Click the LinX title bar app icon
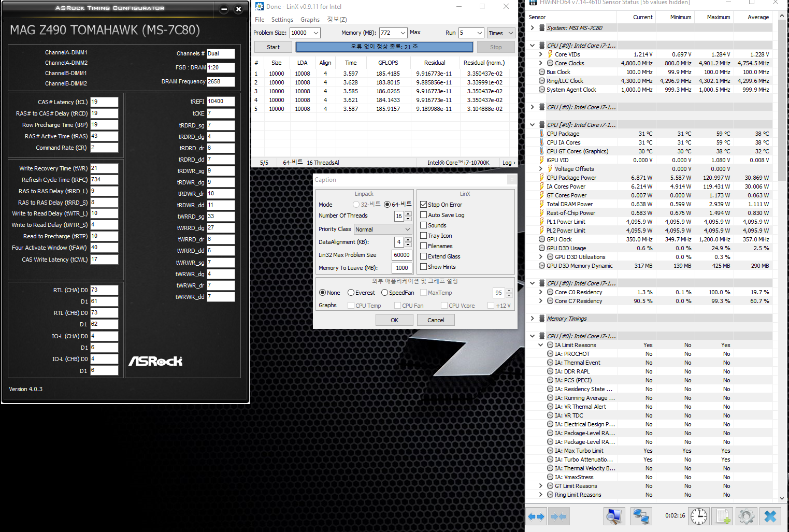The height and width of the screenshot is (532, 789). [260, 6]
